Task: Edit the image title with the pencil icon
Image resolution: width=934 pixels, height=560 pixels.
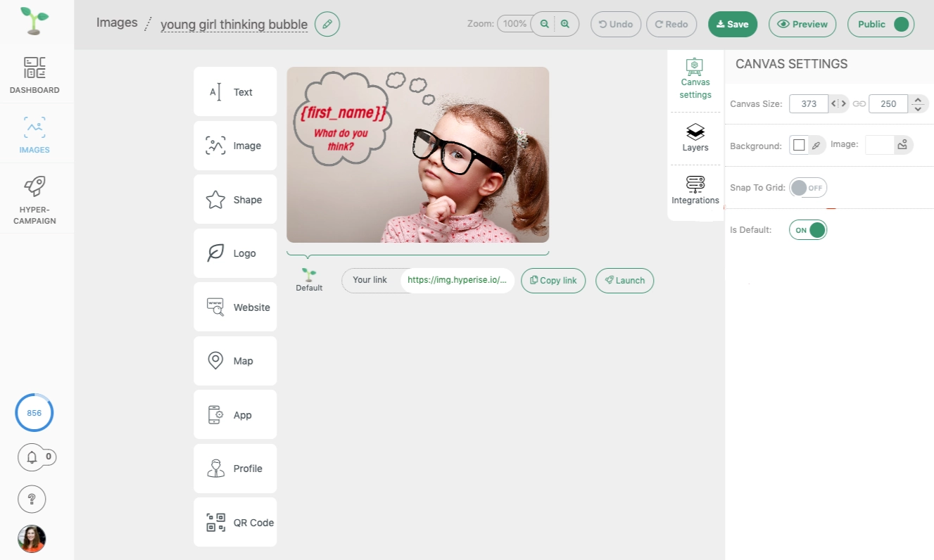Action: click(327, 23)
